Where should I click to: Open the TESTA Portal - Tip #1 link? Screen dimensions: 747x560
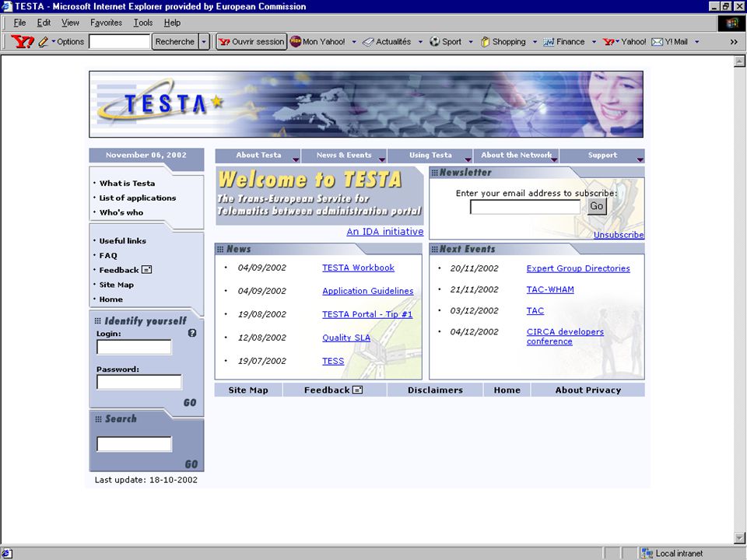point(367,314)
